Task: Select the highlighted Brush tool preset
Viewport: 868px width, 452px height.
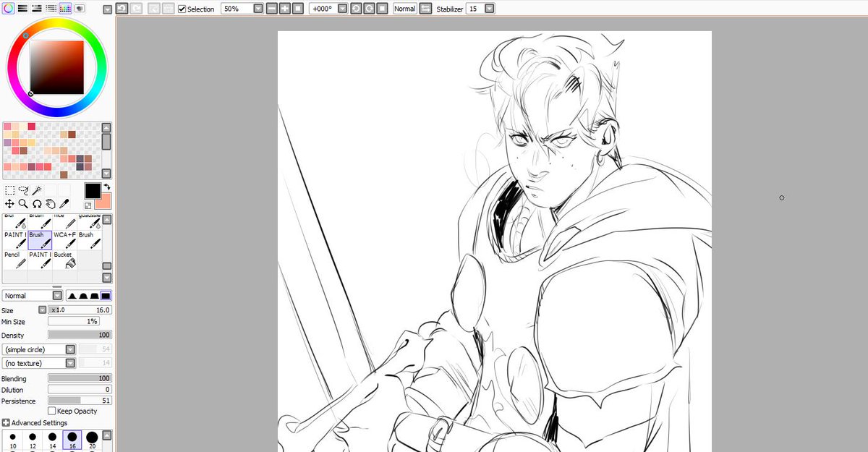Action: tap(41, 240)
